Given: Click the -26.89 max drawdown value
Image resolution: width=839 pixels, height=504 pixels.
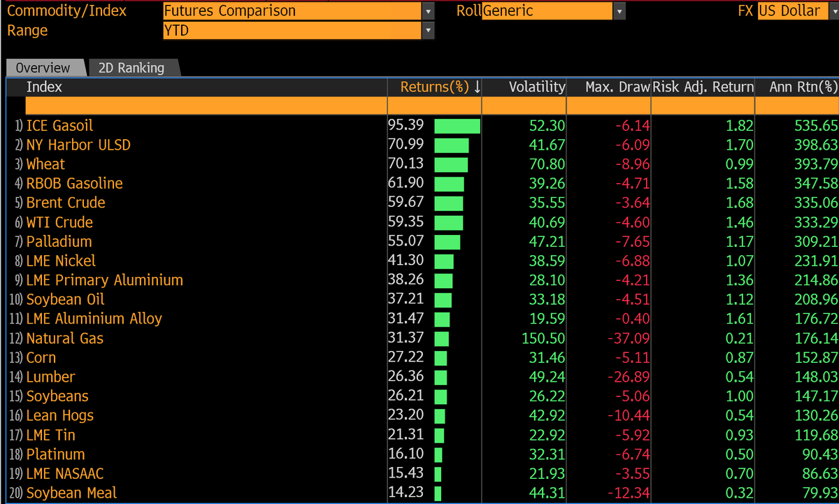Looking at the screenshot, I should (628, 377).
